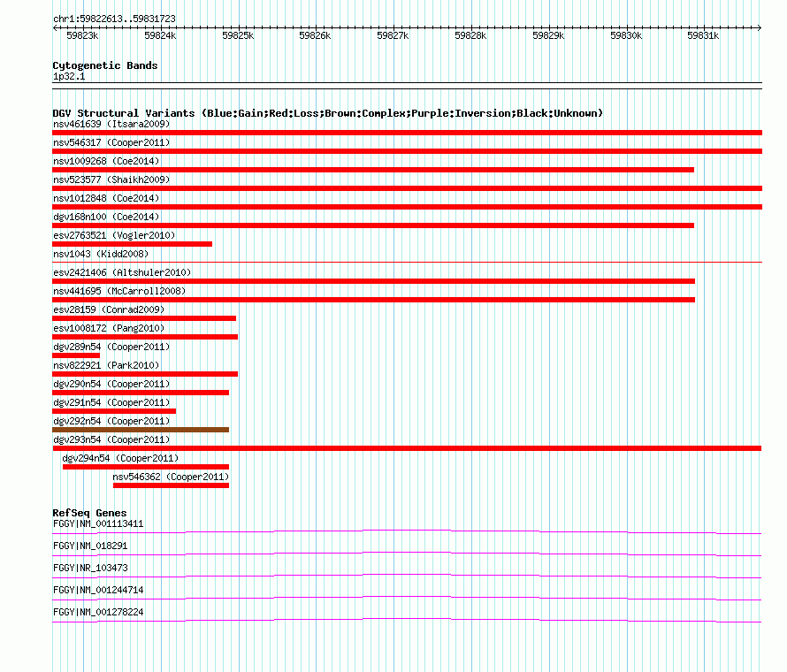Open esv2421406 (Altshuler2010) variant label
This screenshot has height=672, width=787.
tap(122, 272)
